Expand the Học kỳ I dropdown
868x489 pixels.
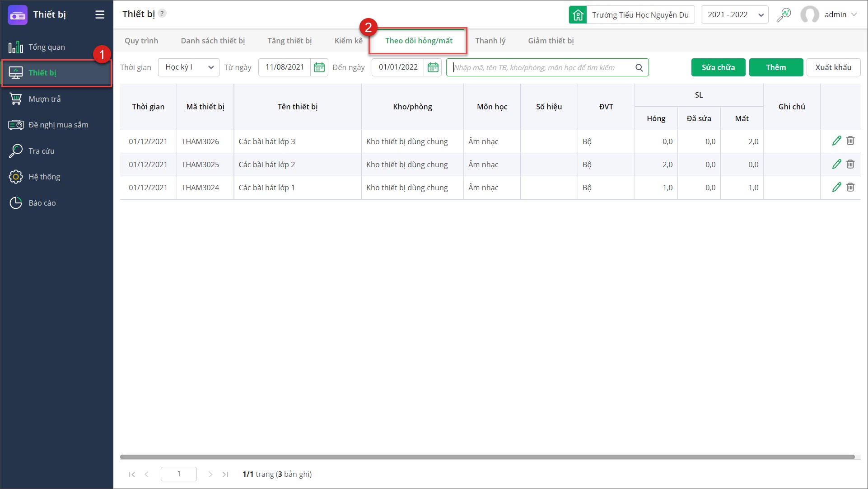pos(189,67)
